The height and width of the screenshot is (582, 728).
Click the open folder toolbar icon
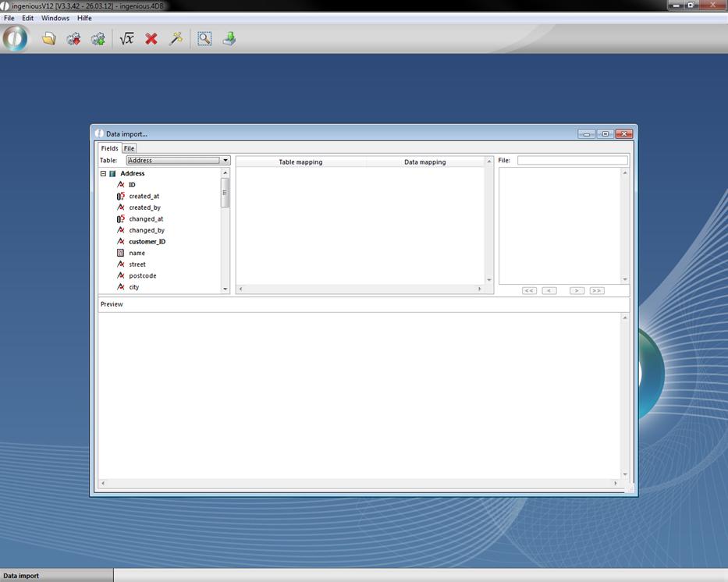[49, 38]
